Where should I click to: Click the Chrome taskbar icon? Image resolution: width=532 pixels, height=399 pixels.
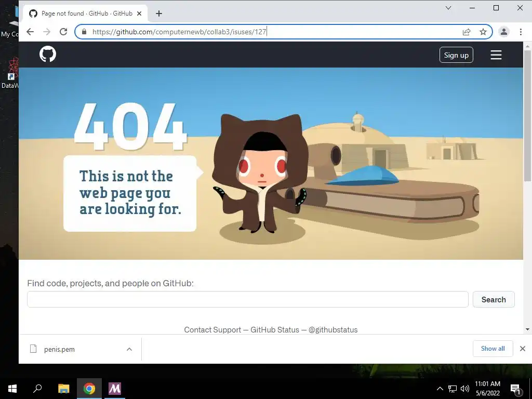(x=89, y=389)
